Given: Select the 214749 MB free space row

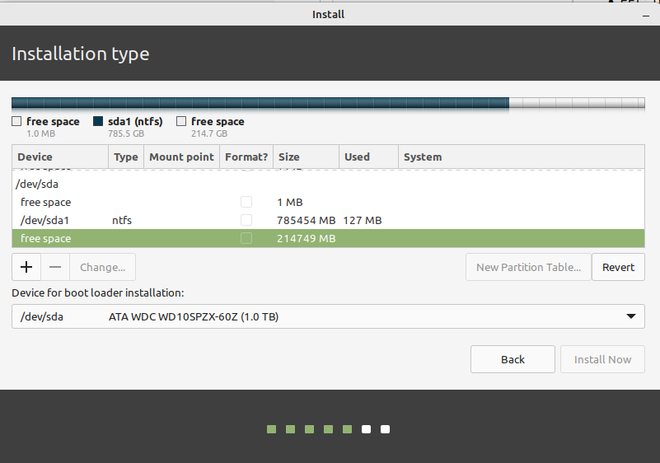Looking at the screenshot, I should tap(328, 238).
